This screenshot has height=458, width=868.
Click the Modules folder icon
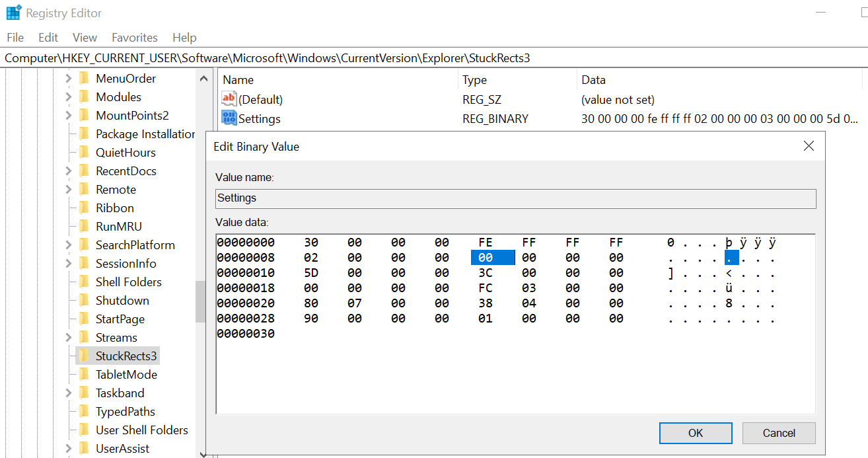[84, 96]
